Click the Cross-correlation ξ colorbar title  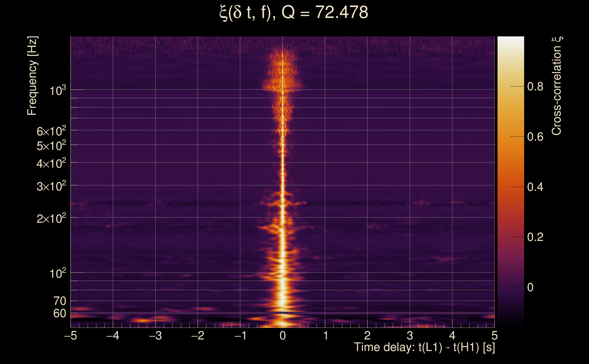point(557,86)
